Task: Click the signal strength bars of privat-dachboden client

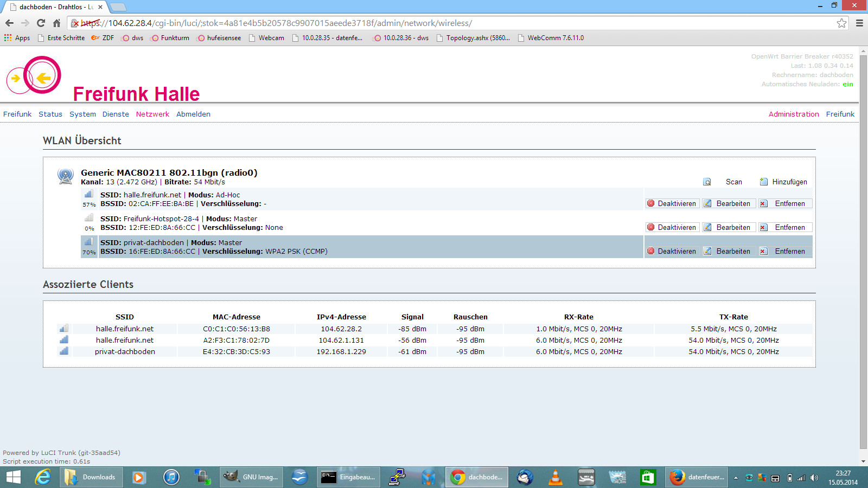Action: click(63, 351)
